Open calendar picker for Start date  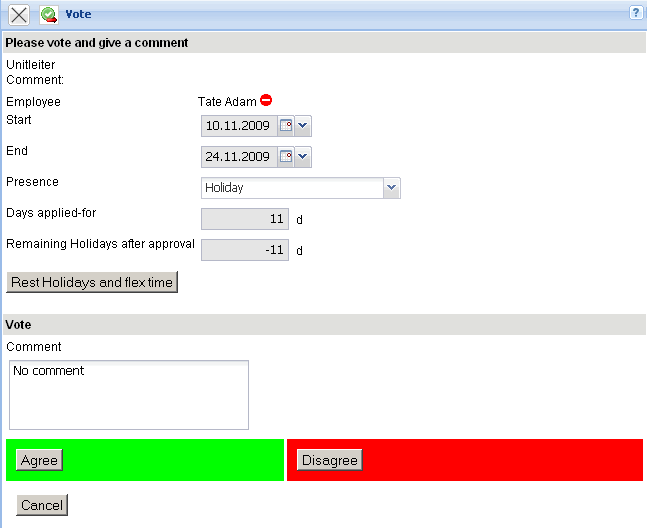coord(285,126)
